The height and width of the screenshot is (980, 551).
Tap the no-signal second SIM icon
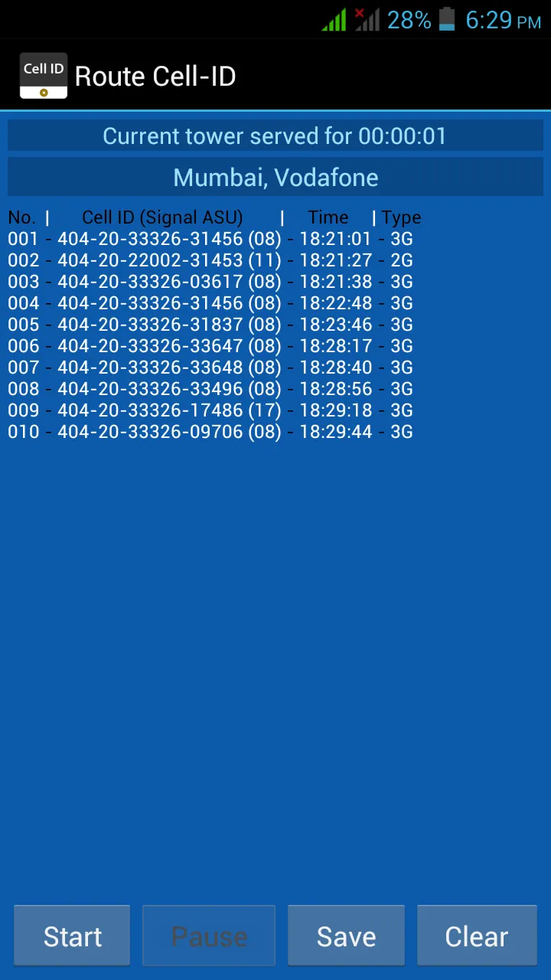367,20
